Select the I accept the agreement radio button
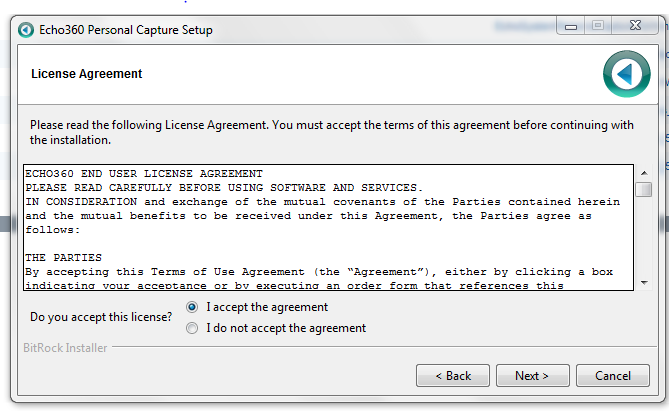Viewport: 669px width, 411px height. (192, 307)
